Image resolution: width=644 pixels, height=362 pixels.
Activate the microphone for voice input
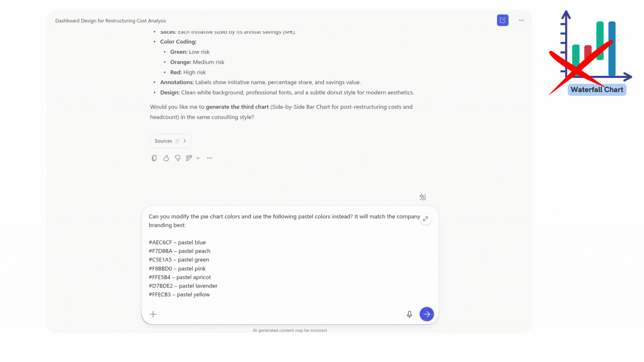[x=410, y=314]
